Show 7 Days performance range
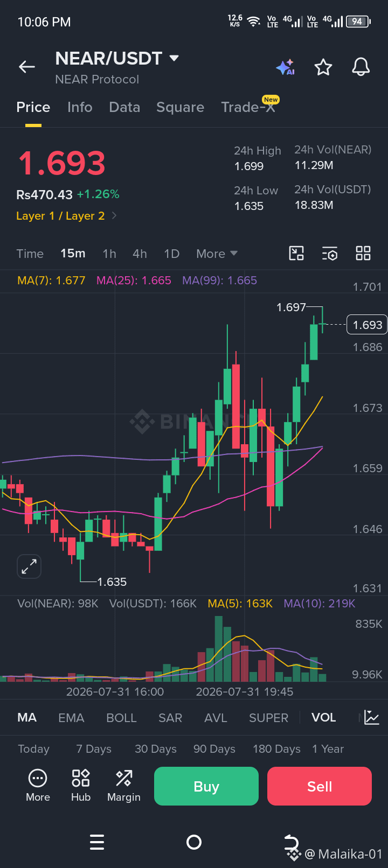This screenshot has width=388, height=868. click(94, 749)
